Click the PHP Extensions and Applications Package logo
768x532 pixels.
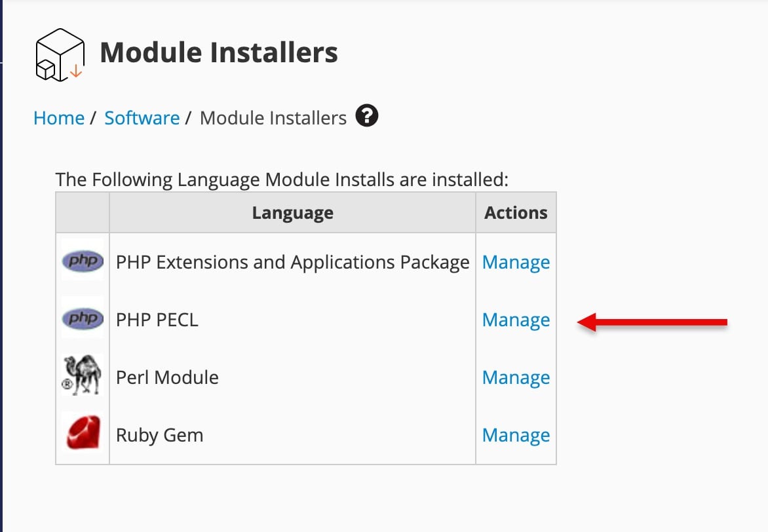tap(83, 262)
